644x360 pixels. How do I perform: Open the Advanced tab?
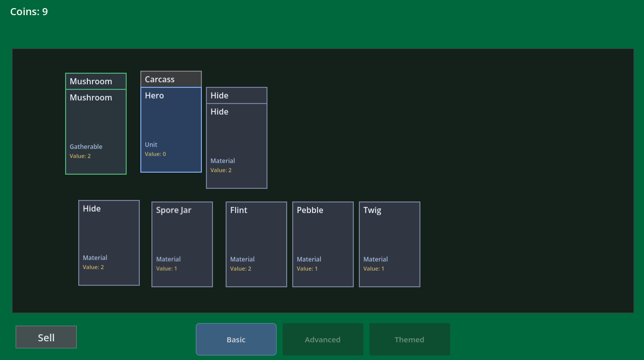[323, 339]
